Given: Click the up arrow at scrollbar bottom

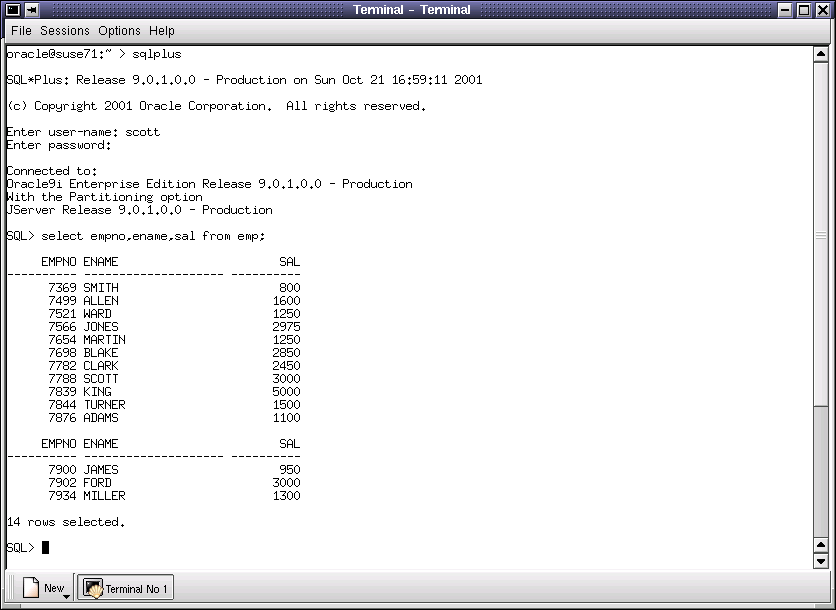Looking at the screenshot, I should point(821,545).
